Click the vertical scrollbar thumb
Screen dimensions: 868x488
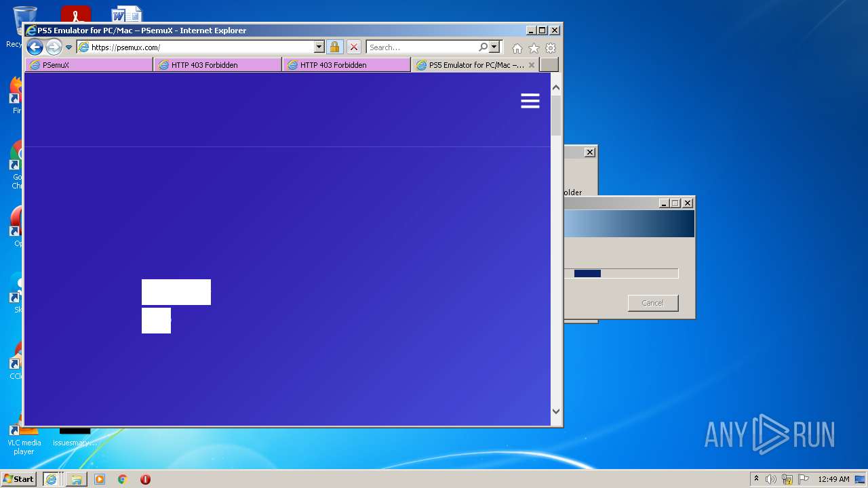coord(556,116)
